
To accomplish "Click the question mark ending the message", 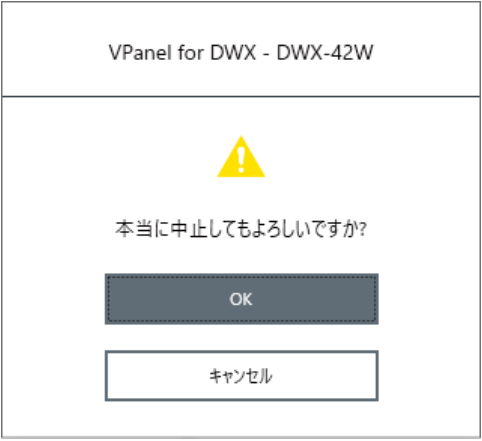I will pyautogui.click(x=363, y=229).
